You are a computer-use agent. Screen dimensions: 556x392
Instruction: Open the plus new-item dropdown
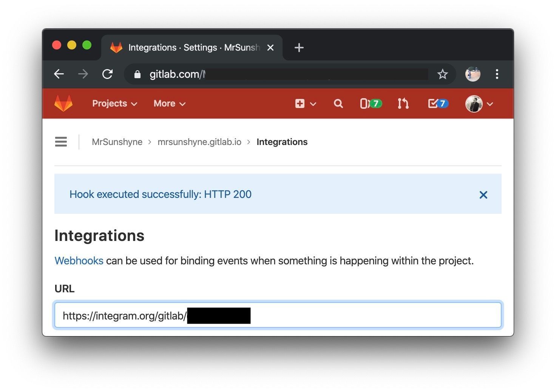tap(305, 103)
